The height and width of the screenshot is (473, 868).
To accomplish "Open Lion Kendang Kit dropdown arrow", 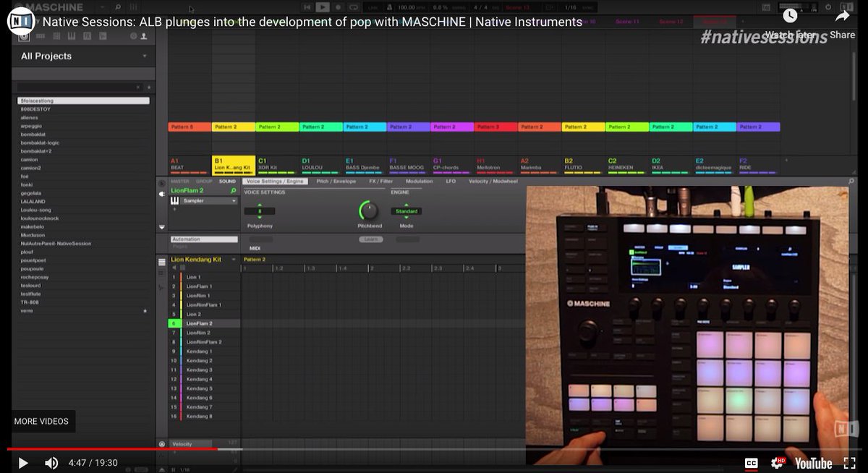I will (x=235, y=259).
